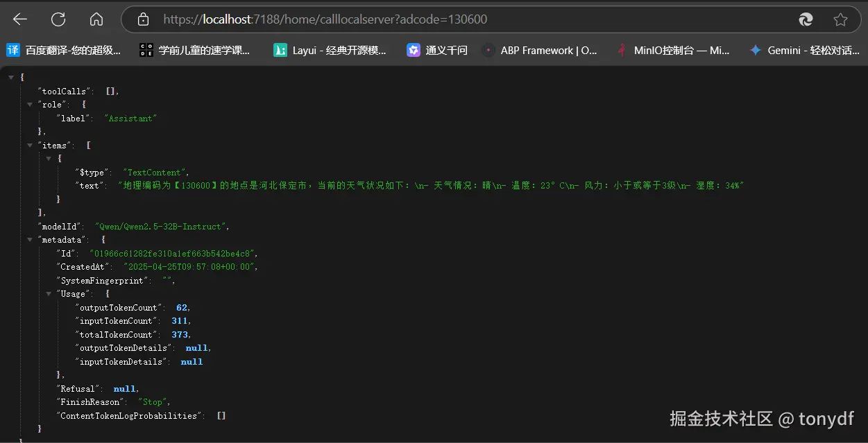View site security lock info
The width and height of the screenshot is (868, 443).
[x=144, y=19]
